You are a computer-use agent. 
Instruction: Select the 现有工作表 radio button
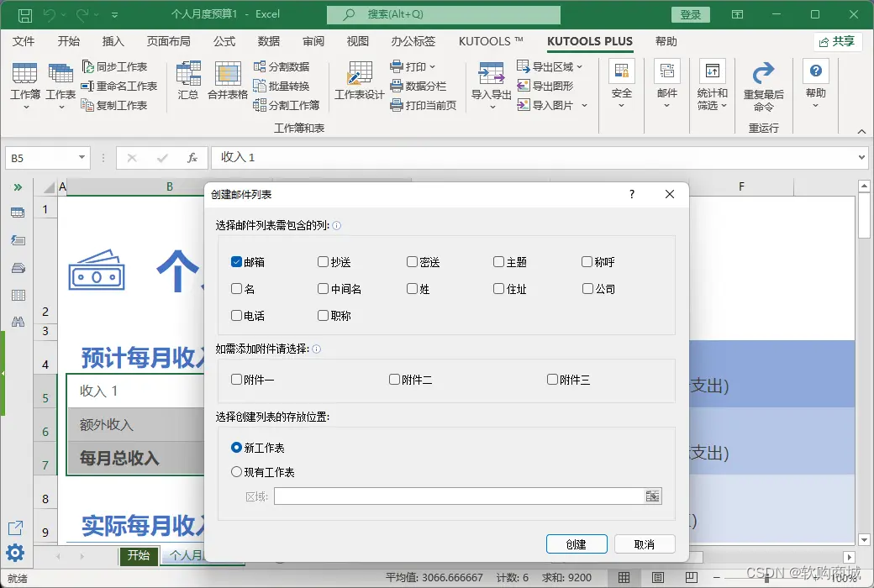(236, 472)
